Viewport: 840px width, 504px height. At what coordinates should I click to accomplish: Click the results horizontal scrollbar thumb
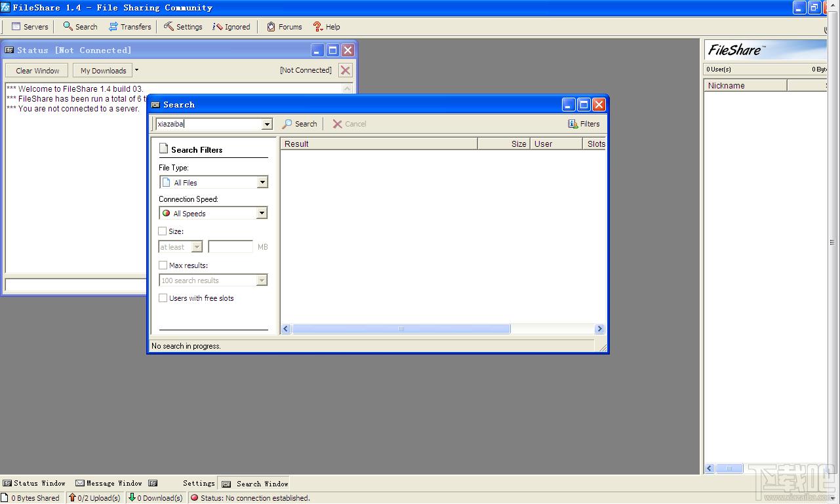[x=401, y=329]
